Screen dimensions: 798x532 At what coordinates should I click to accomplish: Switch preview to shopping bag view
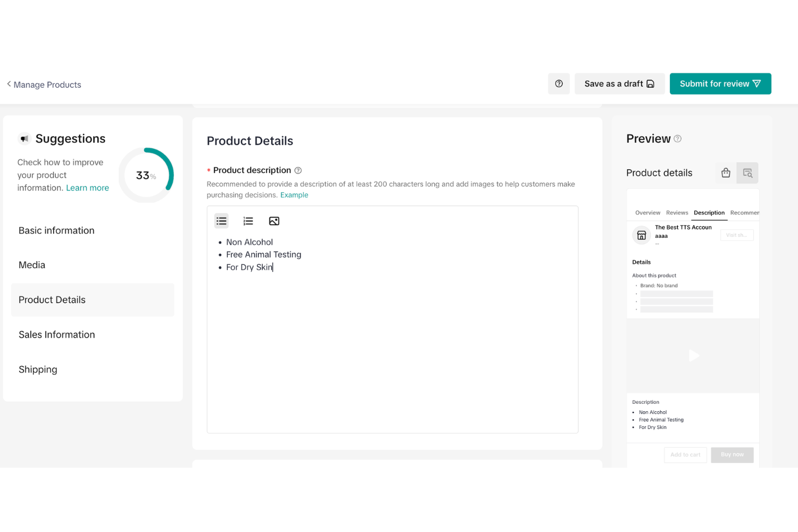pos(726,173)
